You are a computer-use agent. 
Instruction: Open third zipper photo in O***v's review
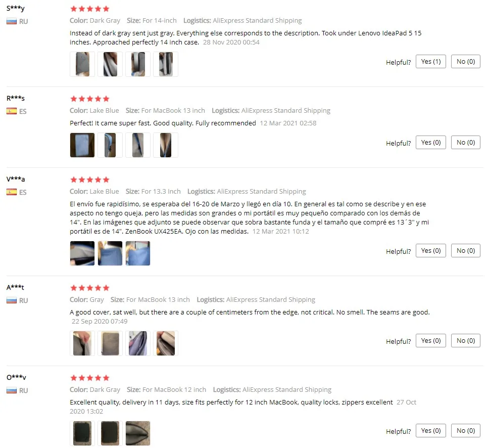(138, 433)
